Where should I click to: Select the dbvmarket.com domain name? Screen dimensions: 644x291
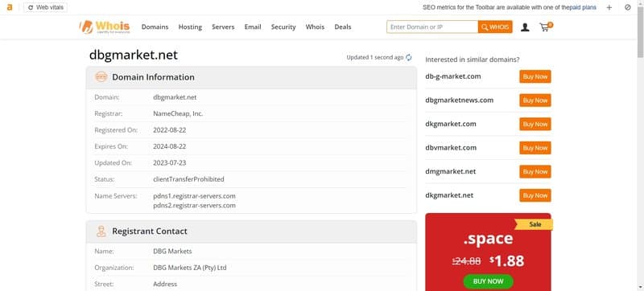click(451, 148)
